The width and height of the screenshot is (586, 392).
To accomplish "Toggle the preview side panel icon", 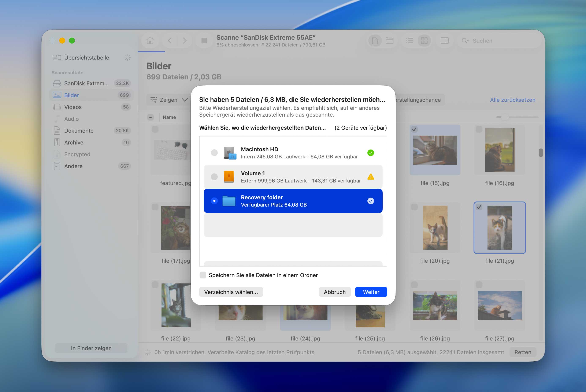I will coord(445,41).
